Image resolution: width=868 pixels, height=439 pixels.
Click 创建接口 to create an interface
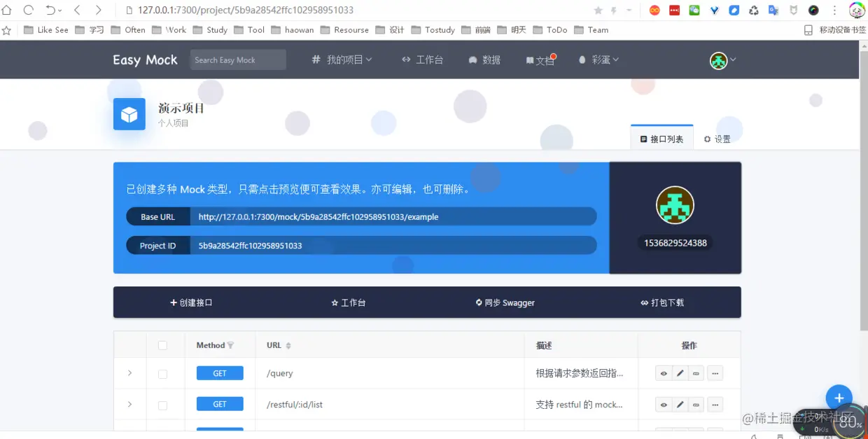(191, 302)
